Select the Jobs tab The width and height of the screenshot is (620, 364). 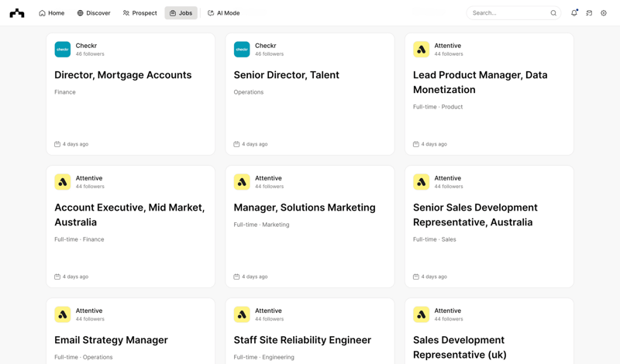pos(181,13)
